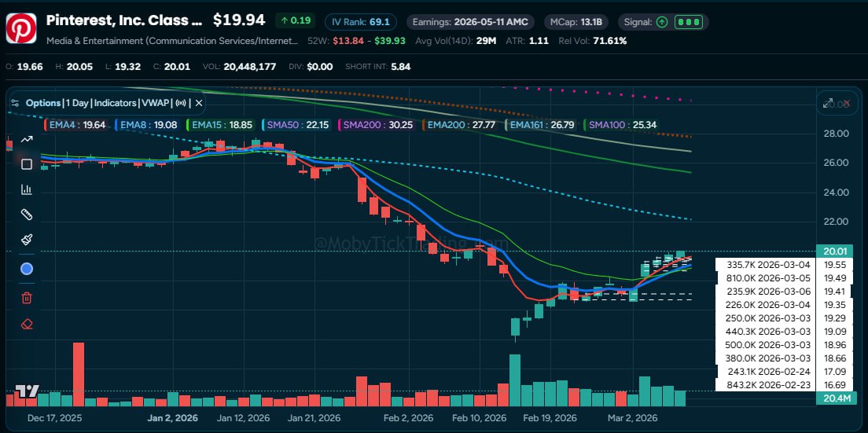Click the bar chart tool icon
Screen dimensions: 868x433
coord(27,189)
